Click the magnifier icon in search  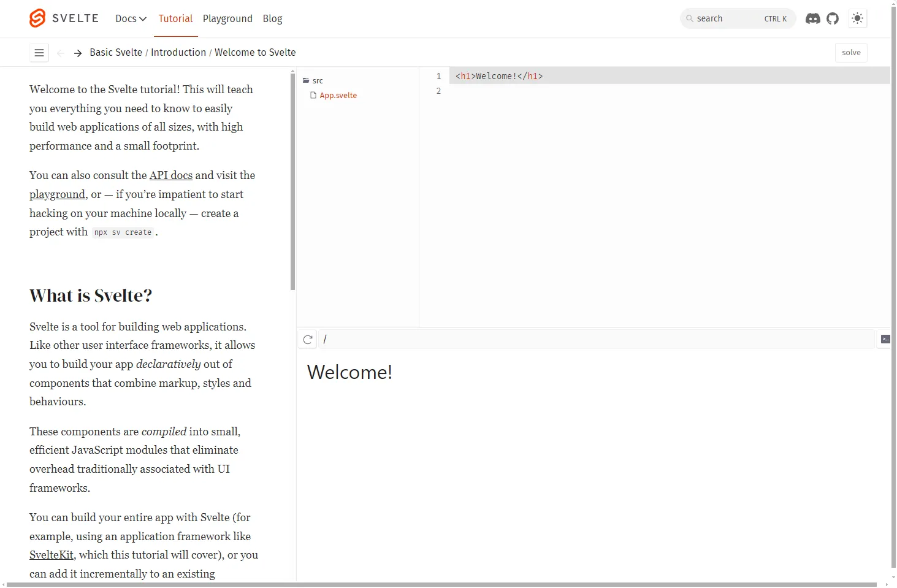690,18
